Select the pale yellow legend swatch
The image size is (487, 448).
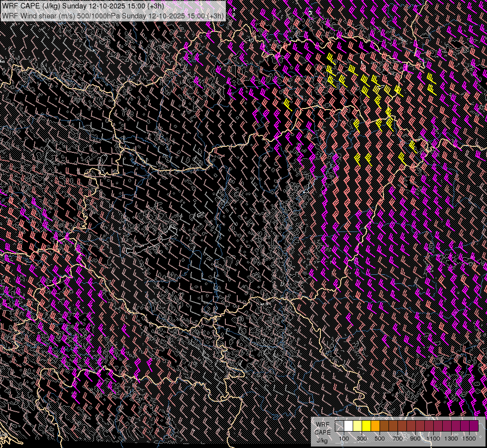pos(357,426)
